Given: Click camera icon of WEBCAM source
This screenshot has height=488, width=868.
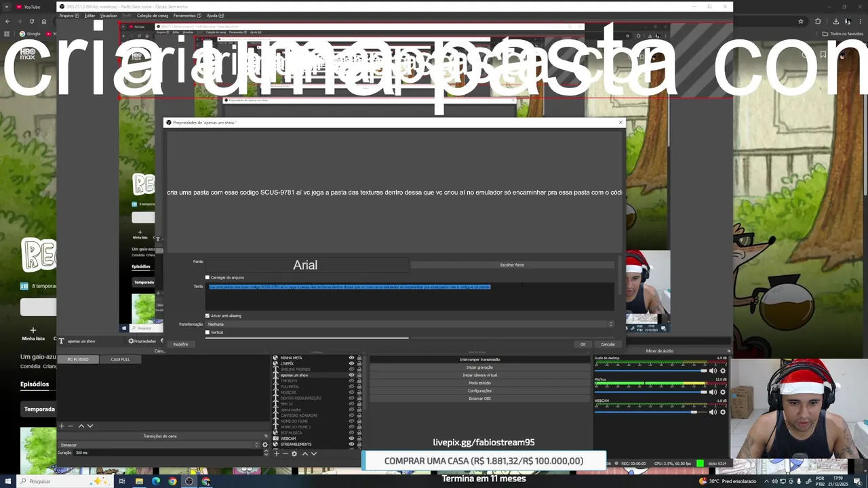Looking at the screenshot, I should point(275,439).
